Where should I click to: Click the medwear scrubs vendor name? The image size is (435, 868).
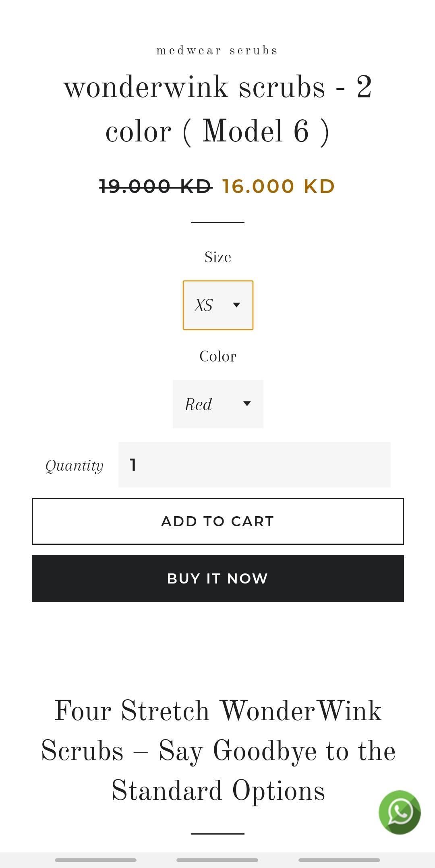click(x=217, y=51)
